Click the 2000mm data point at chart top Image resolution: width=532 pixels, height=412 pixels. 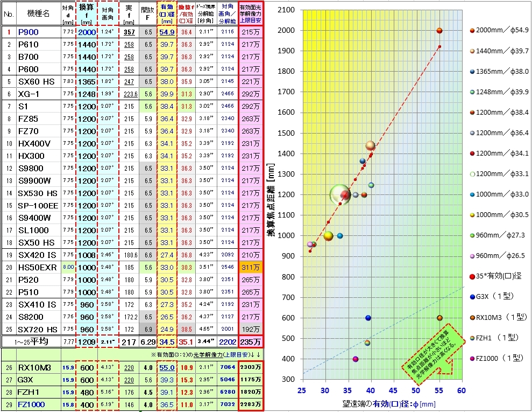pyautogui.click(x=439, y=31)
